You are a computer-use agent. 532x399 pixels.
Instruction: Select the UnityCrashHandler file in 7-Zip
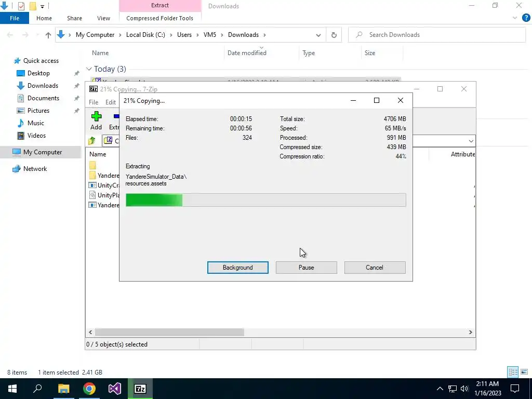104,185
